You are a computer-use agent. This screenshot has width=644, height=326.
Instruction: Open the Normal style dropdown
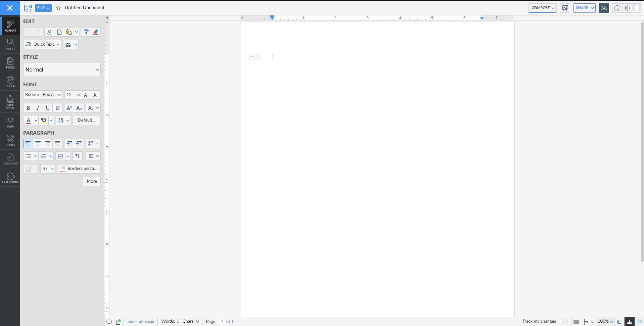point(62,70)
